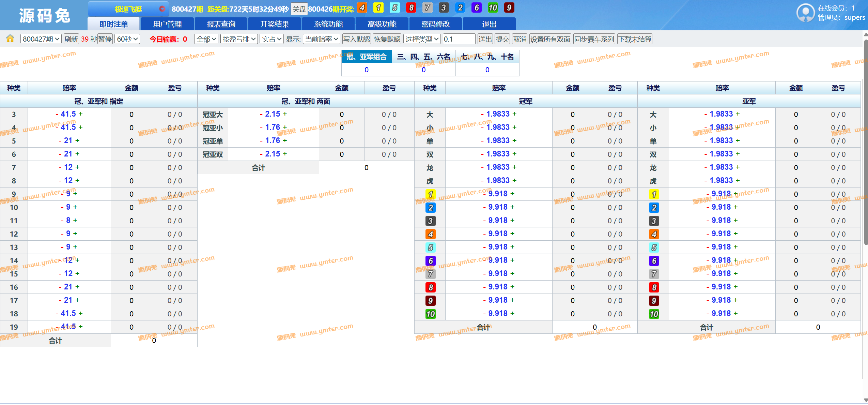The height and width of the screenshot is (405, 868).
Task: Select the 三、四、五、六名 tab
Action: coord(423,57)
